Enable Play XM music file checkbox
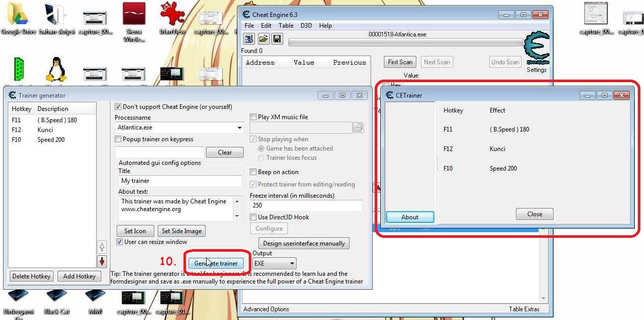This screenshot has height=320, width=644. tap(253, 117)
